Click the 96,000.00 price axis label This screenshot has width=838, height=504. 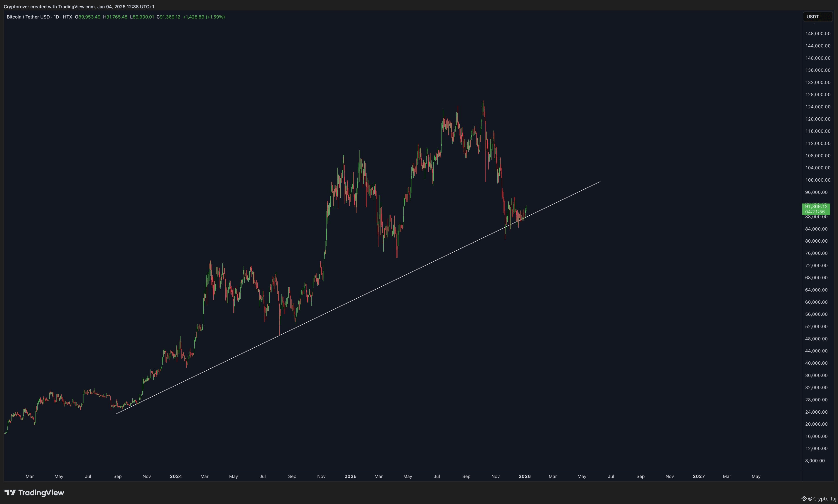pos(816,192)
